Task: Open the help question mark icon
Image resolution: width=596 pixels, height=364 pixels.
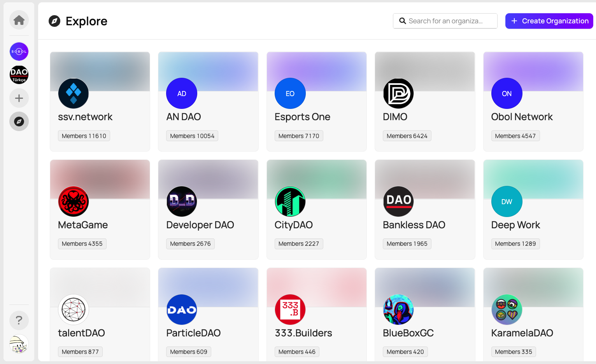Action: 19,320
